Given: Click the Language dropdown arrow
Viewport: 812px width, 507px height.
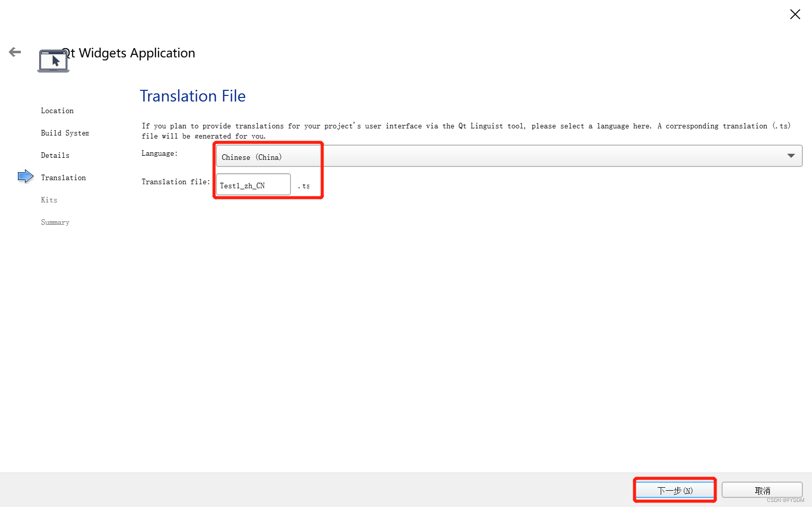Looking at the screenshot, I should [x=791, y=156].
